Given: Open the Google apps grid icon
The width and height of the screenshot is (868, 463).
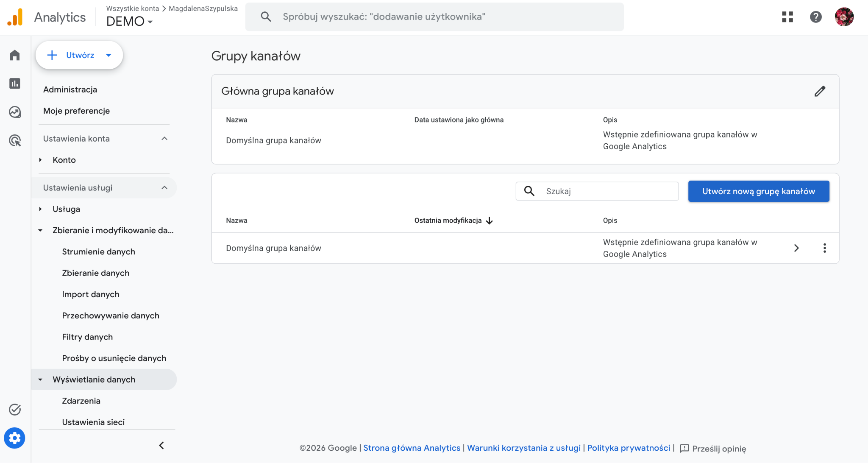Looking at the screenshot, I should click(787, 17).
